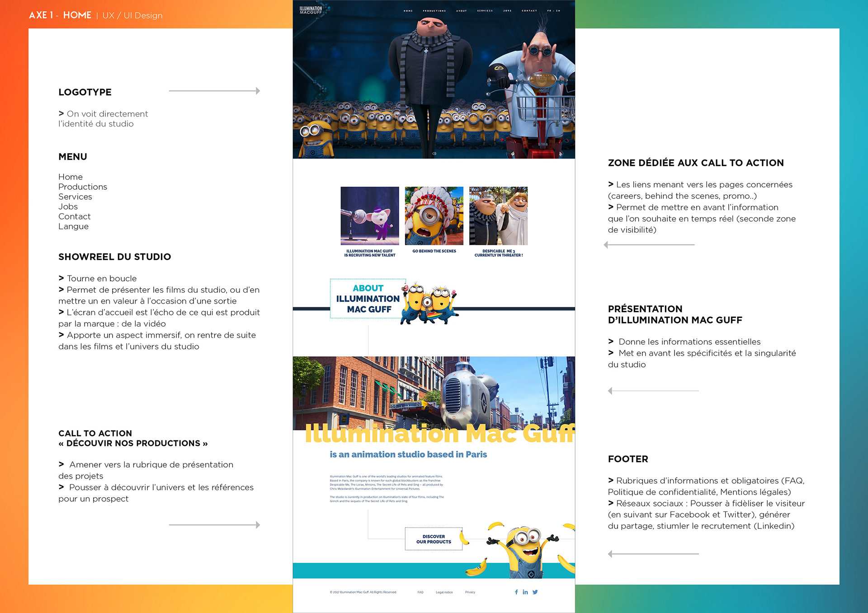868x613 pixels.
Task: Open the Despicable Me 3 thumbnail
Action: point(498,216)
